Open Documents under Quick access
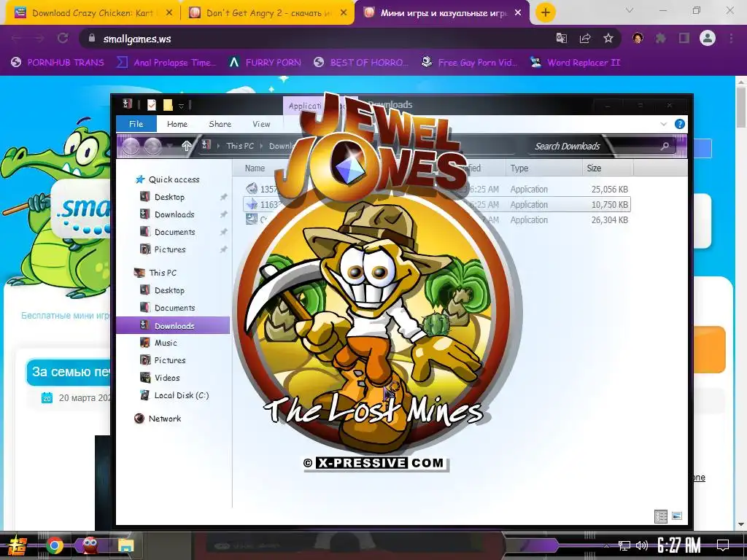Image resolution: width=747 pixels, height=560 pixels. pyautogui.click(x=174, y=232)
